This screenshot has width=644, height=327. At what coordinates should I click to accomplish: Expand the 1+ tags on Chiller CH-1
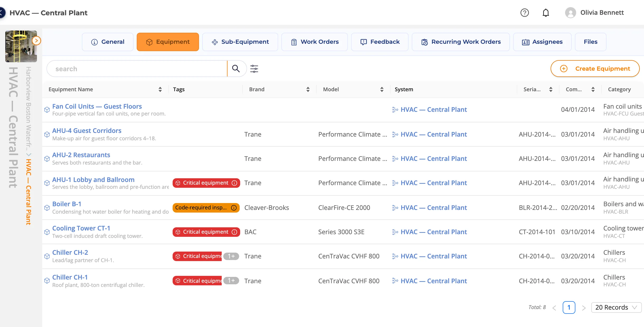point(231,281)
